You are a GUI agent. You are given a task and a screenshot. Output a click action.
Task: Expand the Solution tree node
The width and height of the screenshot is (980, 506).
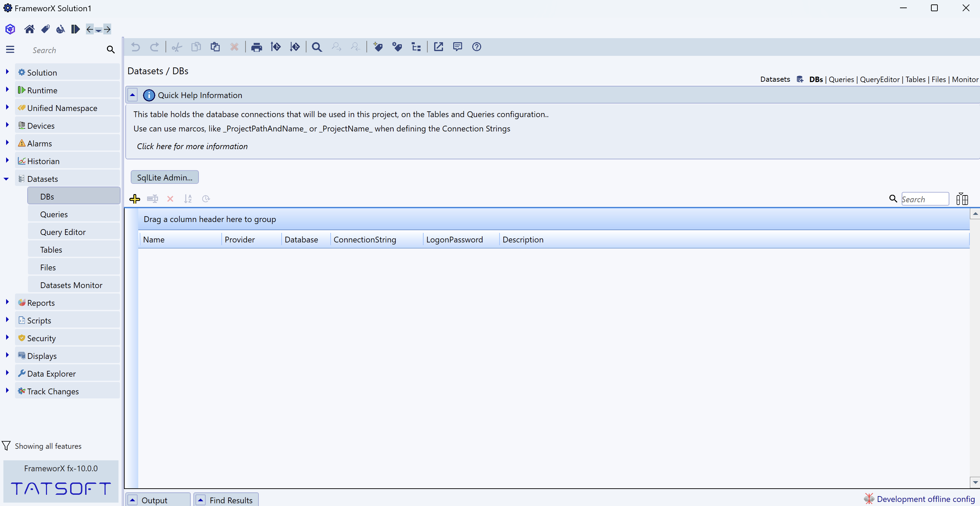pos(7,72)
